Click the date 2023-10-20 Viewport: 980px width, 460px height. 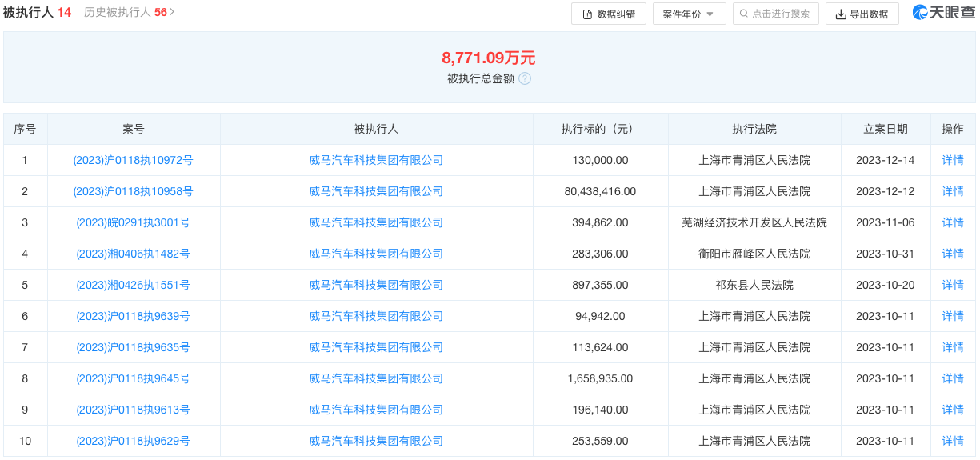(x=886, y=285)
